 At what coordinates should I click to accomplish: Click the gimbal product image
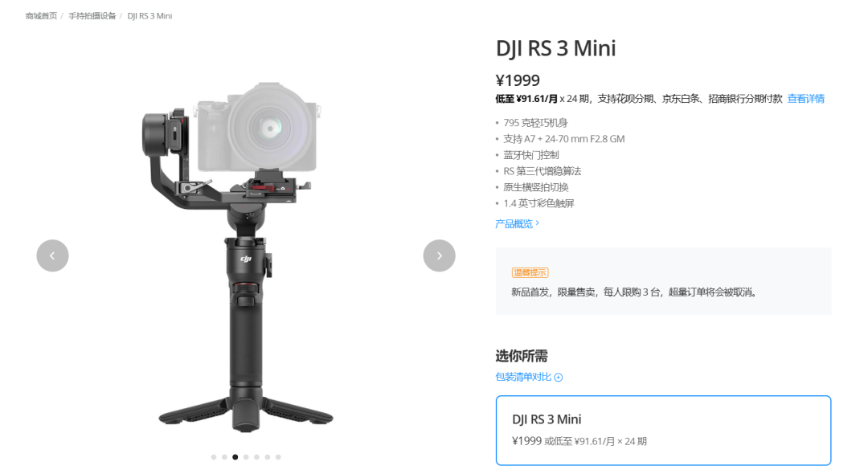246,256
